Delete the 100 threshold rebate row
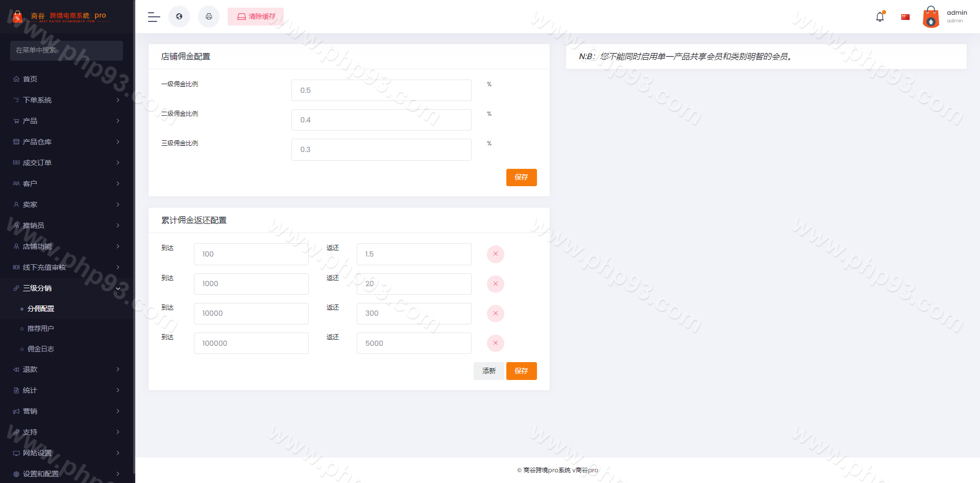 [x=495, y=254]
